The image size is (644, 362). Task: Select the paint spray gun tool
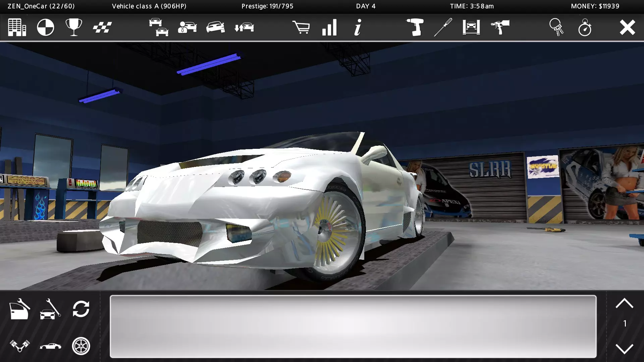point(500,27)
